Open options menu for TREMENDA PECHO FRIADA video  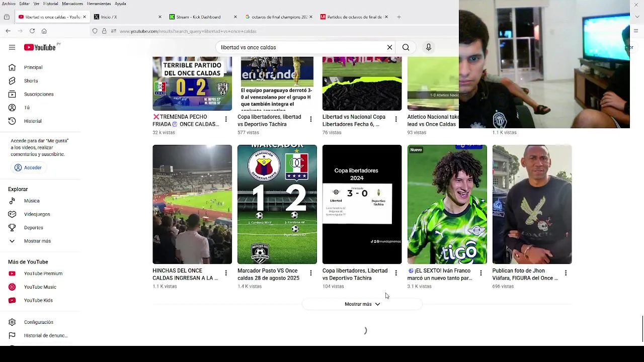click(226, 119)
